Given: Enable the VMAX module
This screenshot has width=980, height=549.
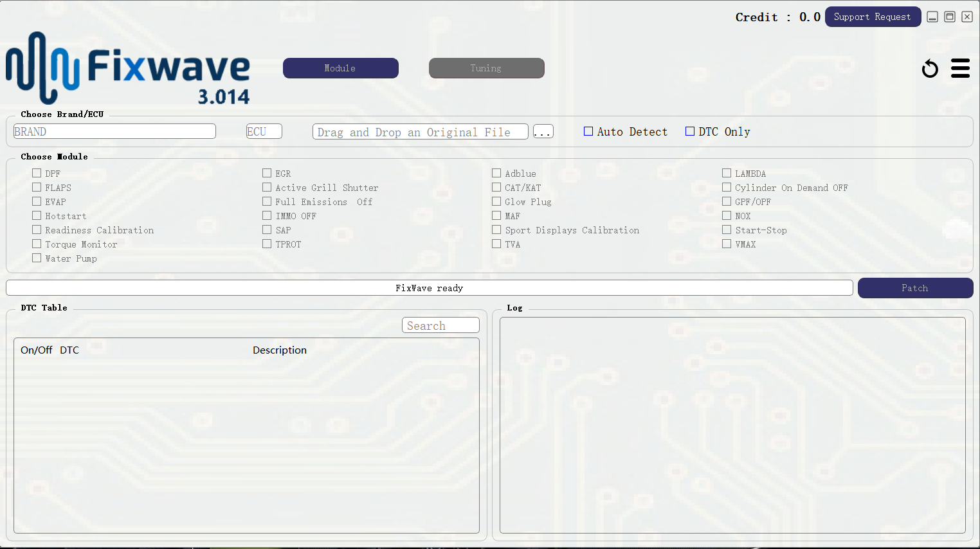Looking at the screenshot, I should pyautogui.click(x=726, y=244).
